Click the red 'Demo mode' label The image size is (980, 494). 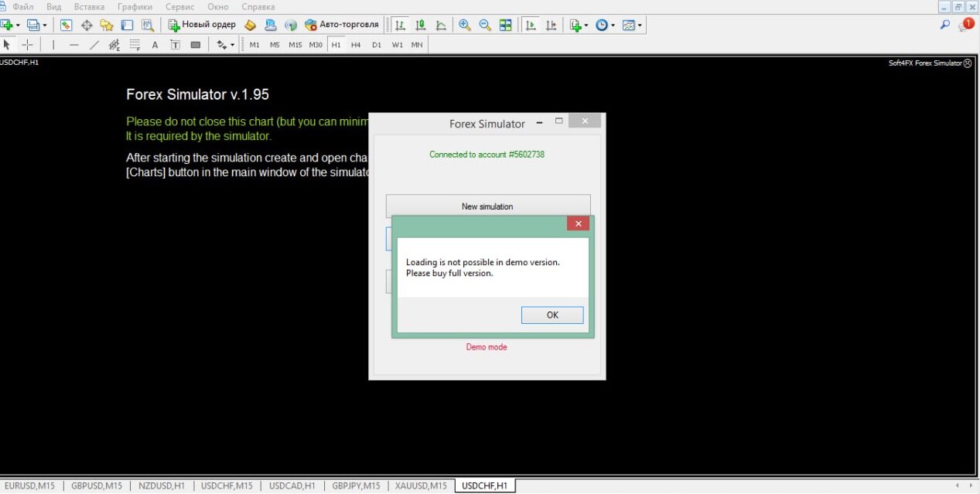pos(487,347)
